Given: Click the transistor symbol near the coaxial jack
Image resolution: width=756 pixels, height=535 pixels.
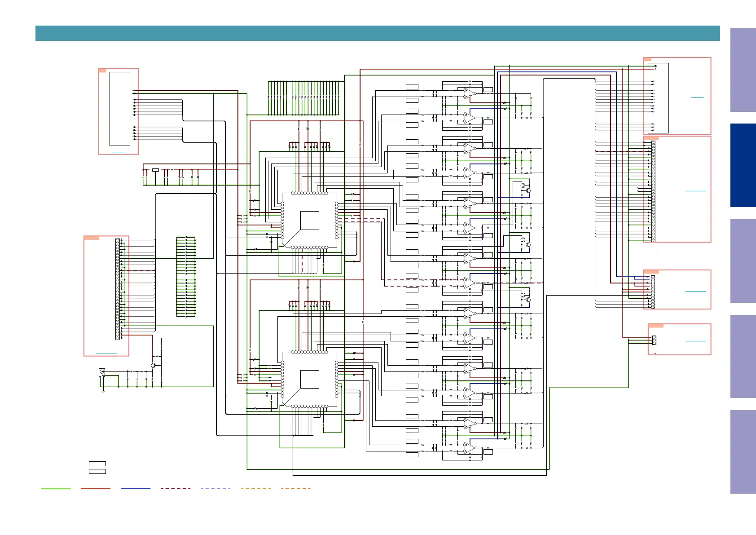Looking at the screenshot, I should [153, 366].
